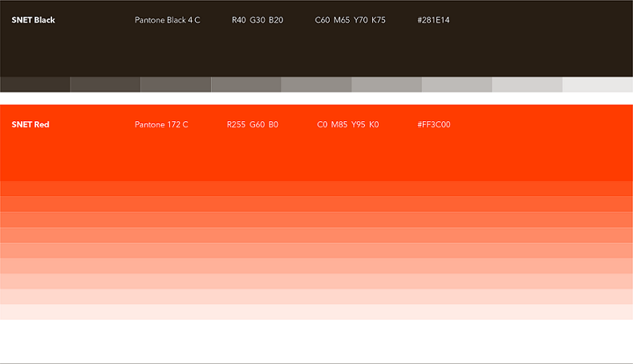Click the "#281E14" hex code
This screenshot has width=633, height=364.
pos(433,20)
